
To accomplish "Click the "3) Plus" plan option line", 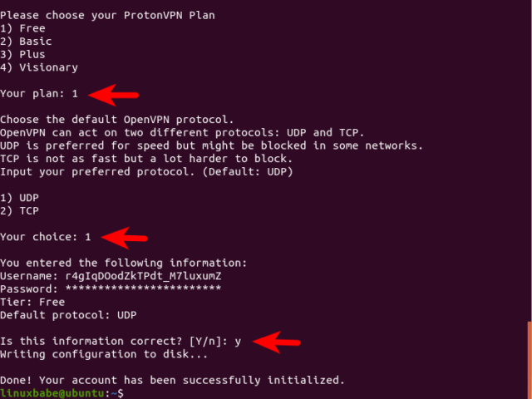I will (22, 54).
